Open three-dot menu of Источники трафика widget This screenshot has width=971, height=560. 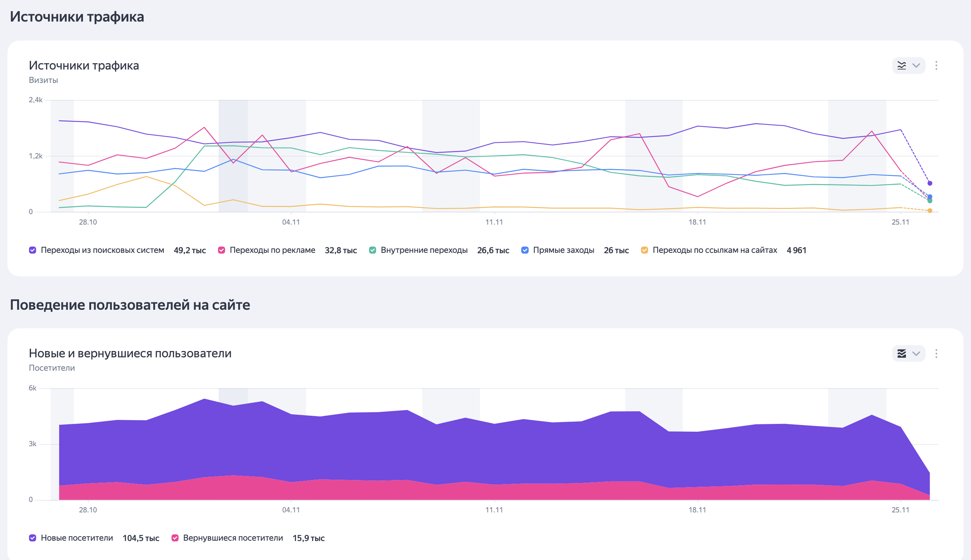click(x=936, y=65)
